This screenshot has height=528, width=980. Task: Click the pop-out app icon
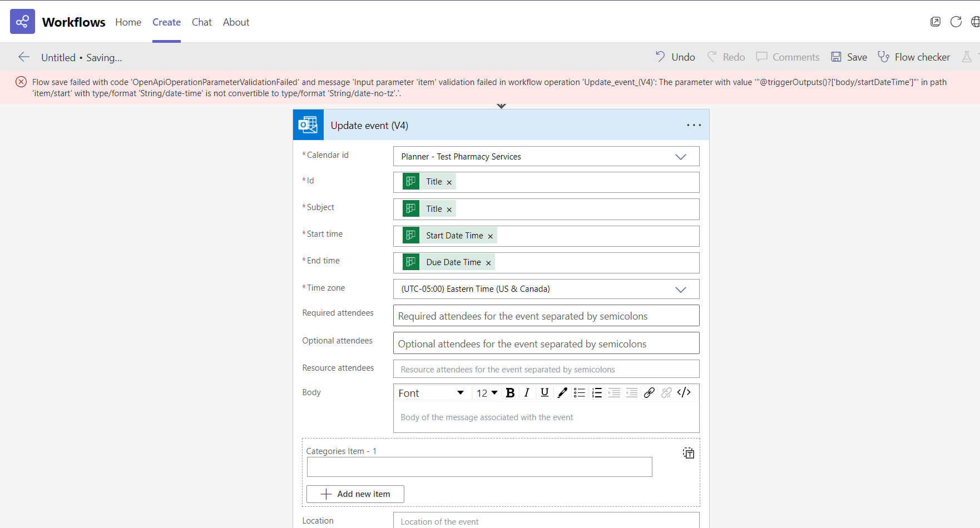point(936,22)
